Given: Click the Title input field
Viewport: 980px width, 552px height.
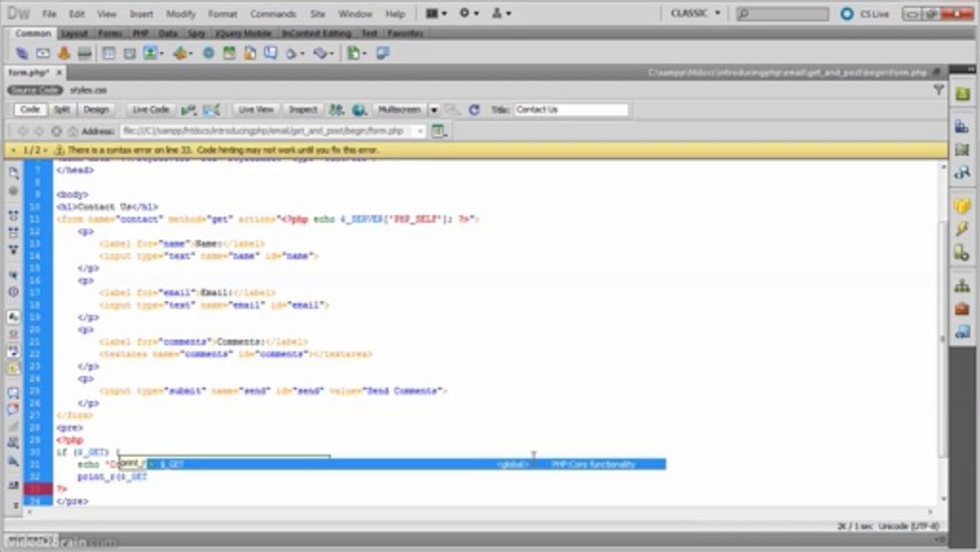Looking at the screenshot, I should (x=571, y=110).
